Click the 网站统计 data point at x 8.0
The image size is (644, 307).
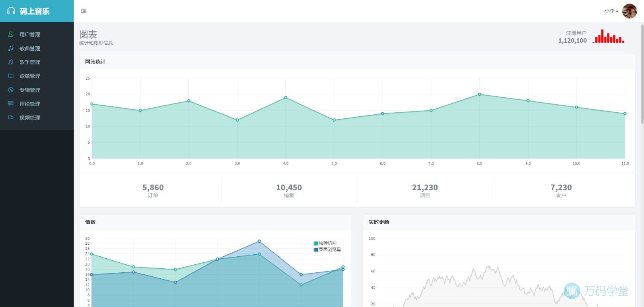tap(479, 94)
